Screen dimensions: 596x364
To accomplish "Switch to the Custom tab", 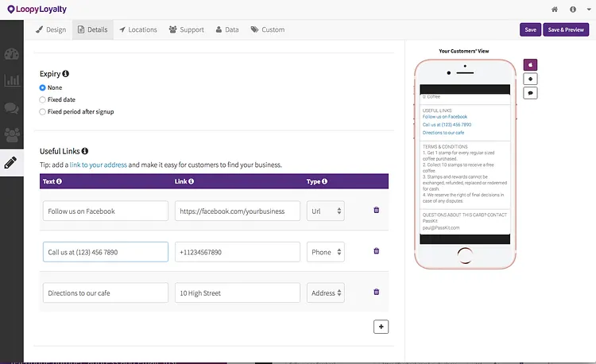I will click(268, 29).
